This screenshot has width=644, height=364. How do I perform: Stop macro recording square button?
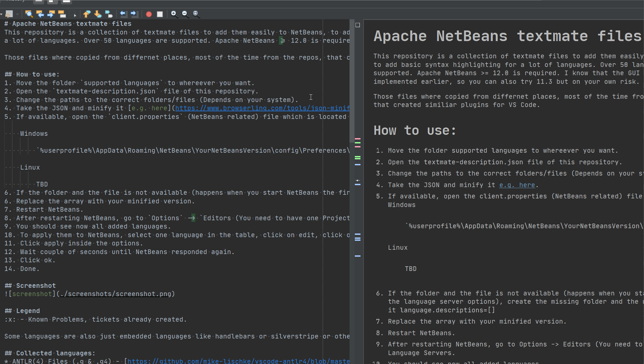tap(160, 14)
